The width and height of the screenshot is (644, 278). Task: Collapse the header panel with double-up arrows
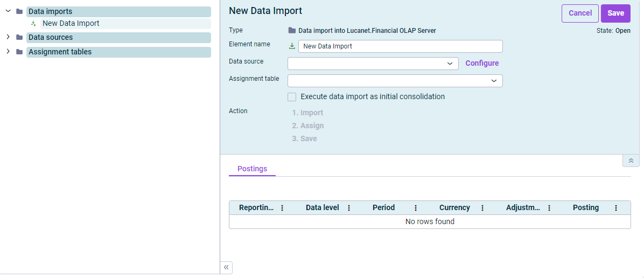pyautogui.click(x=631, y=161)
